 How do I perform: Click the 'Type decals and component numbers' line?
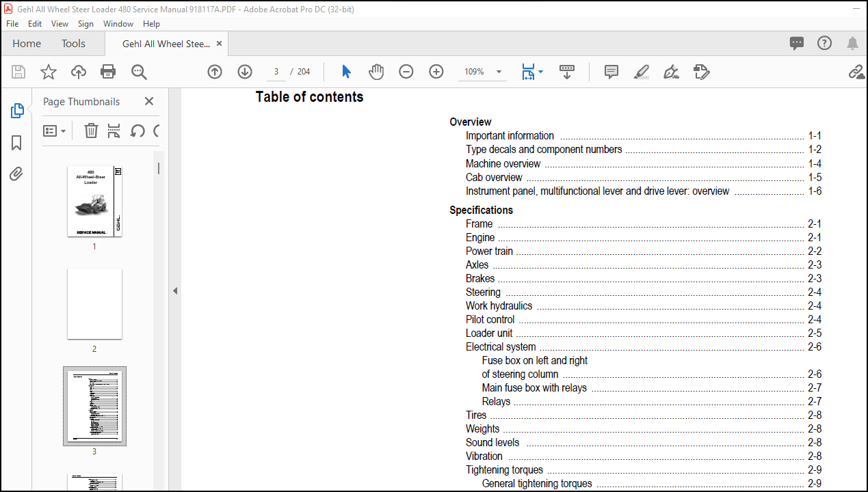(x=544, y=149)
